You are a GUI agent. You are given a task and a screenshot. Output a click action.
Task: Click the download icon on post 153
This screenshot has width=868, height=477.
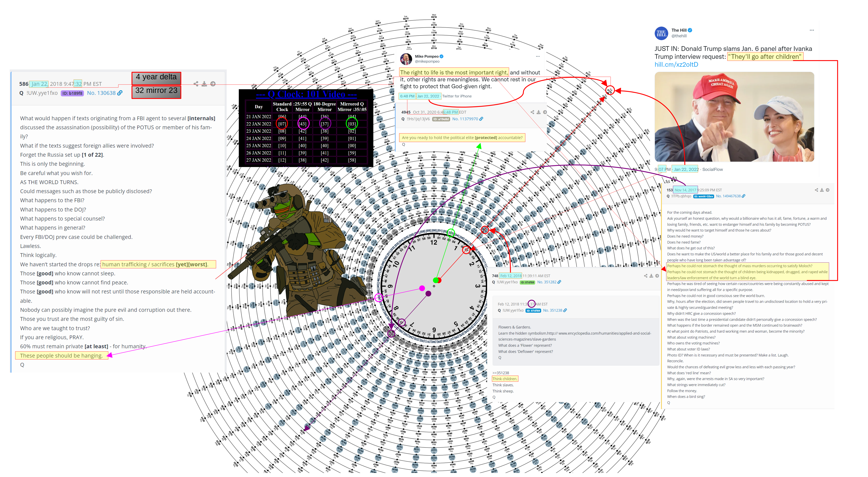click(822, 190)
